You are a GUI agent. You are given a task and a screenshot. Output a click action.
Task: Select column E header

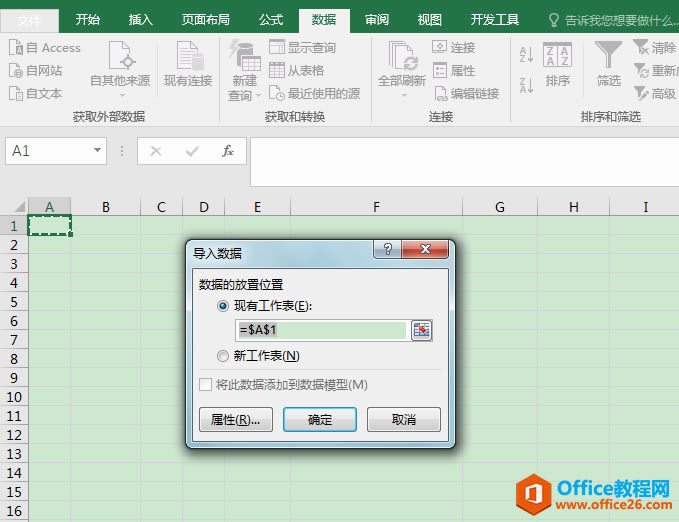(x=257, y=207)
